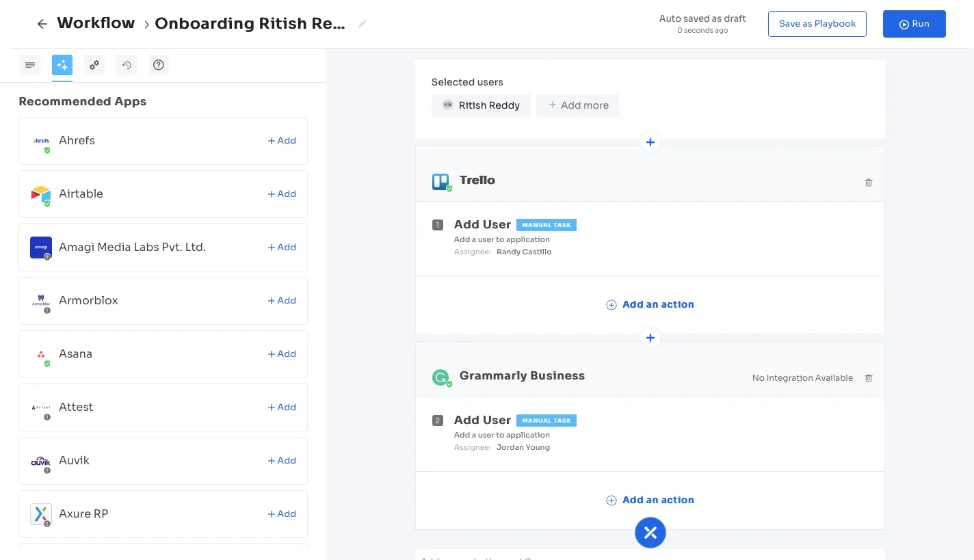The height and width of the screenshot is (560, 974).
Task: Click the Onboarding Ritish Re... workflow name
Action: coord(250,24)
